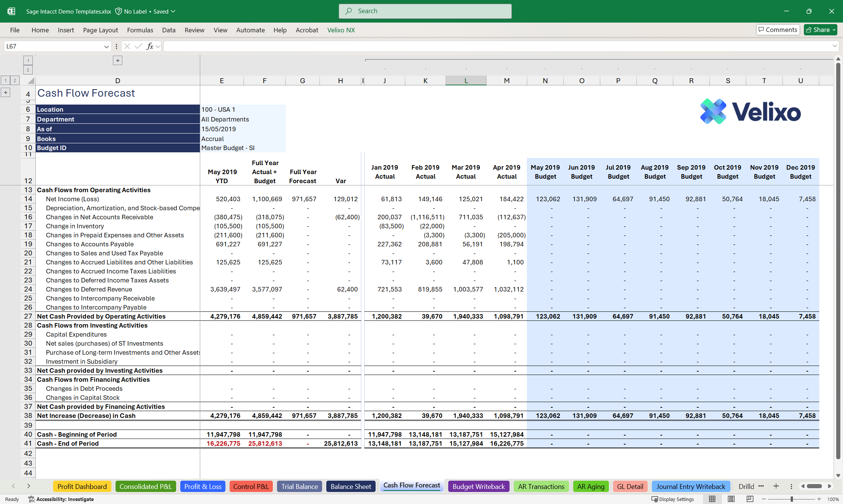The height and width of the screenshot is (504, 843).
Task: Adjust the zoom slider
Action: pos(791,499)
